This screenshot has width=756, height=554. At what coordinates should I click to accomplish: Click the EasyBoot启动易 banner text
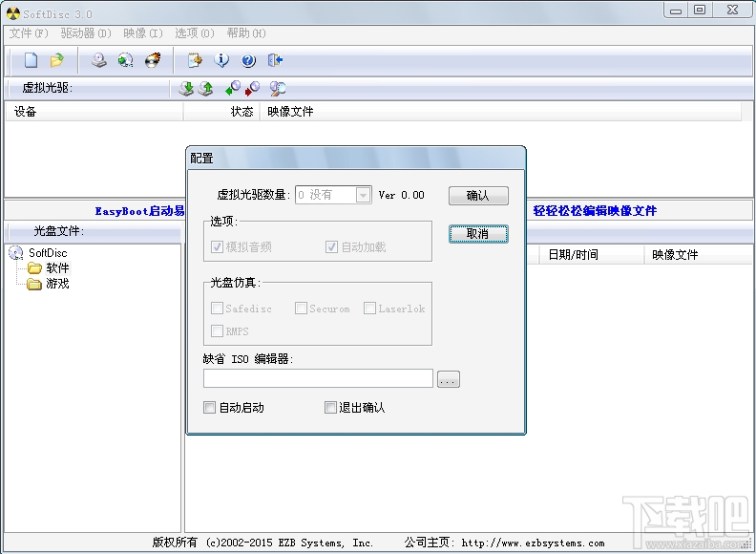(139, 211)
